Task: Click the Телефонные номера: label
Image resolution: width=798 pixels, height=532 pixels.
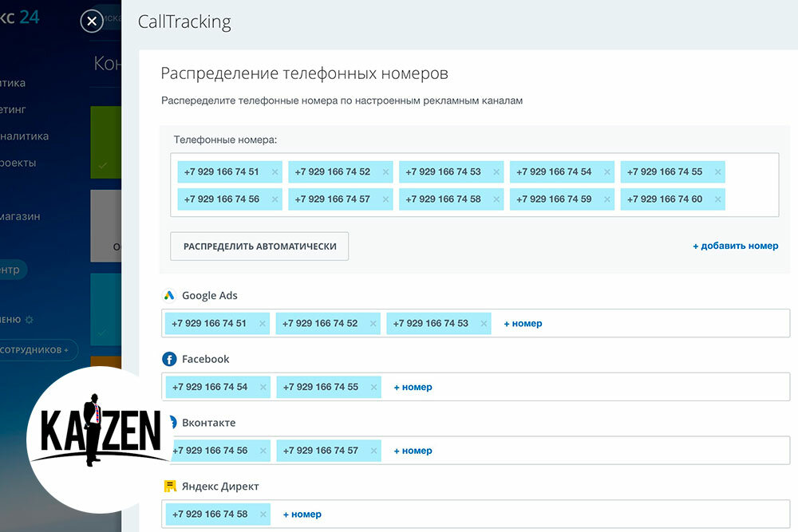Action: (x=225, y=140)
